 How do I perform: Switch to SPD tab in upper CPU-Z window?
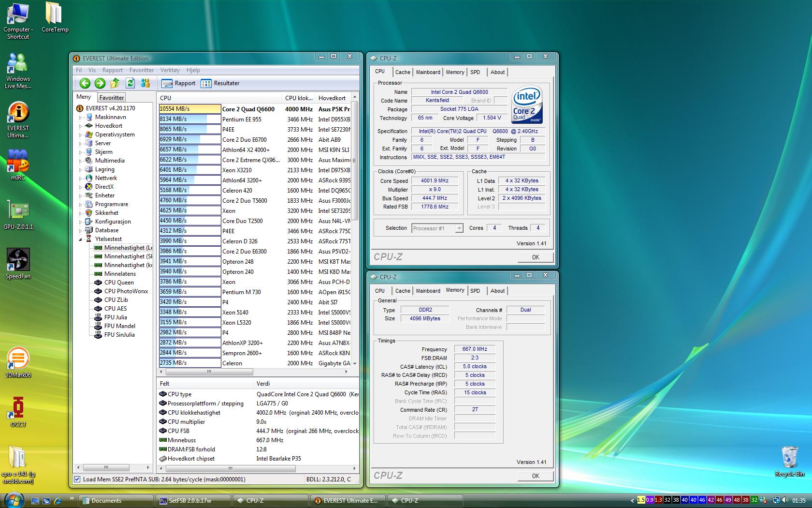[x=475, y=72]
